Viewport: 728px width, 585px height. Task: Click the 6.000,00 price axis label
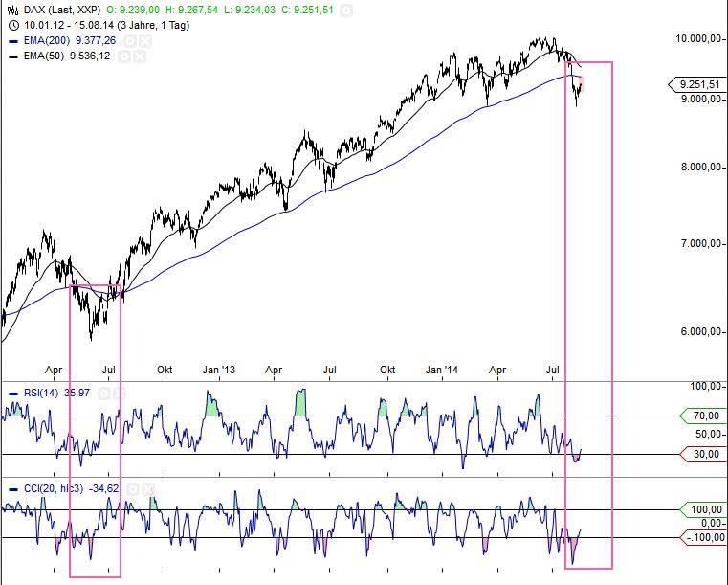702,331
